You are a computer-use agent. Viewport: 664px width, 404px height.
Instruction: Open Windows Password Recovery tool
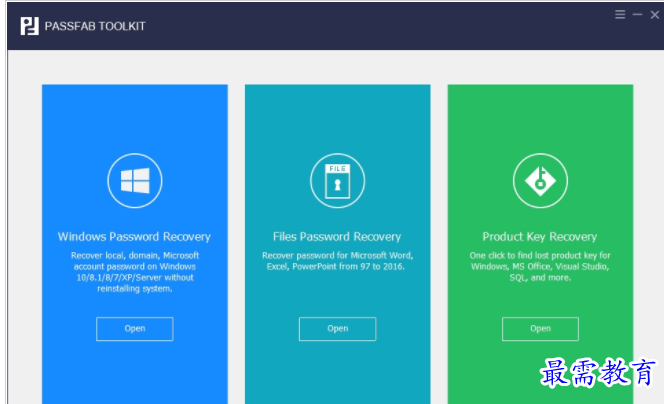point(135,329)
